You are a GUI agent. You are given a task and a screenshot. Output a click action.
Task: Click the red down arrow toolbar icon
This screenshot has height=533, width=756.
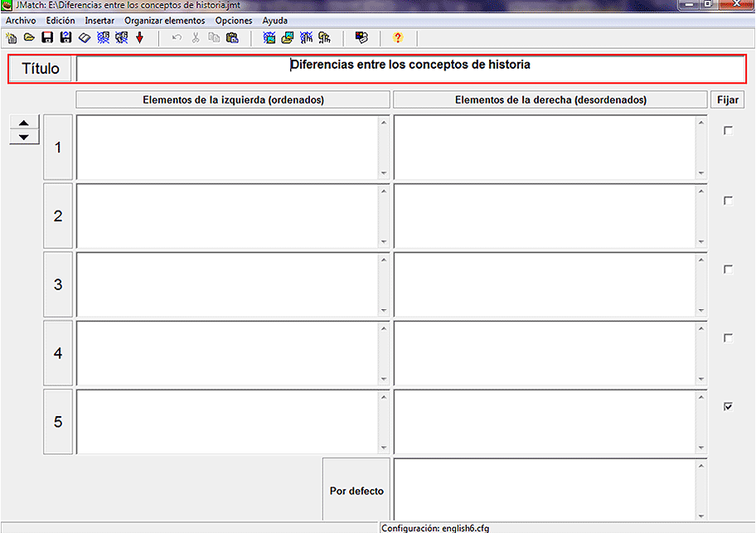click(x=140, y=37)
